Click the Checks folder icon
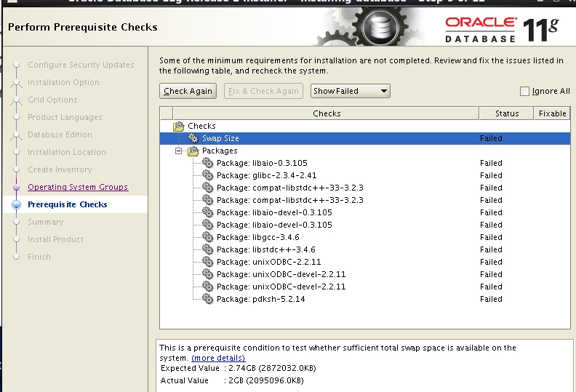This screenshot has width=576, height=392. pyautogui.click(x=179, y=126)
